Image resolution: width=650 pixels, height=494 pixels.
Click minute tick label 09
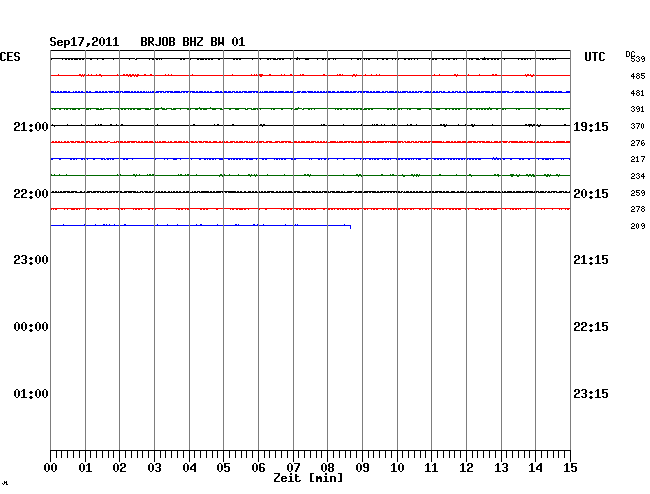click(362, 468)
